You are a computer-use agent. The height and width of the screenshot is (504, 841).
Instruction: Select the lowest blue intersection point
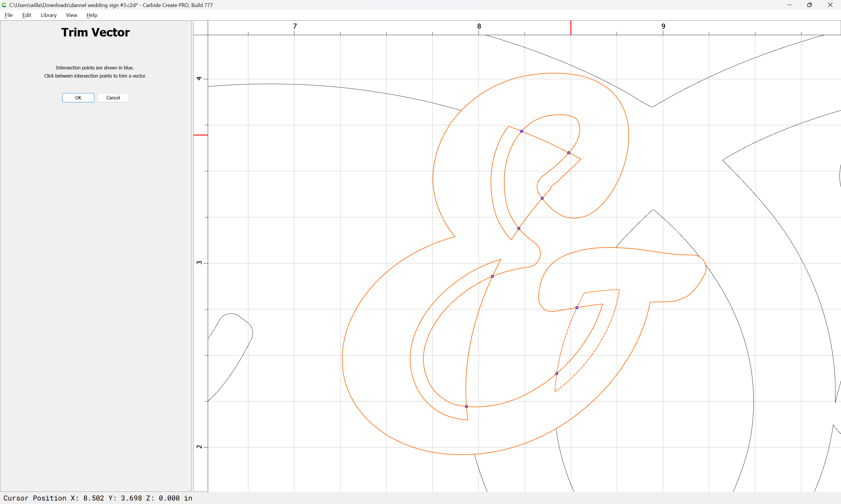(466, 407)
